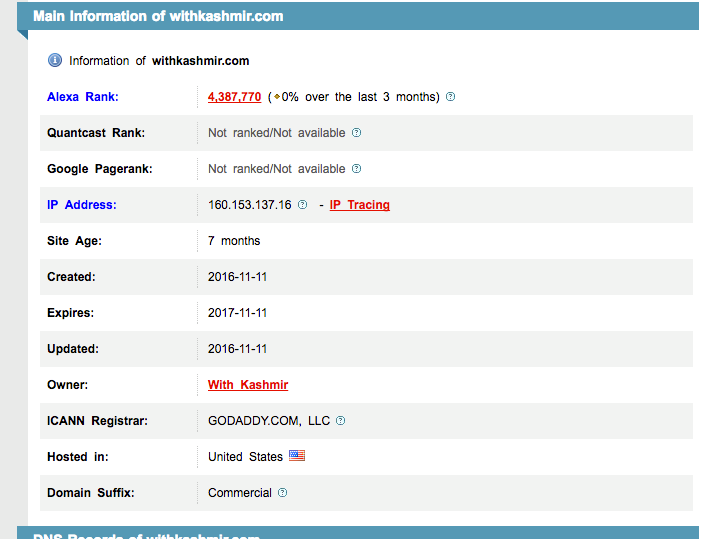Click the help icon in Quantcast Rank row
706x539 pixels.
tap(356, 133)
